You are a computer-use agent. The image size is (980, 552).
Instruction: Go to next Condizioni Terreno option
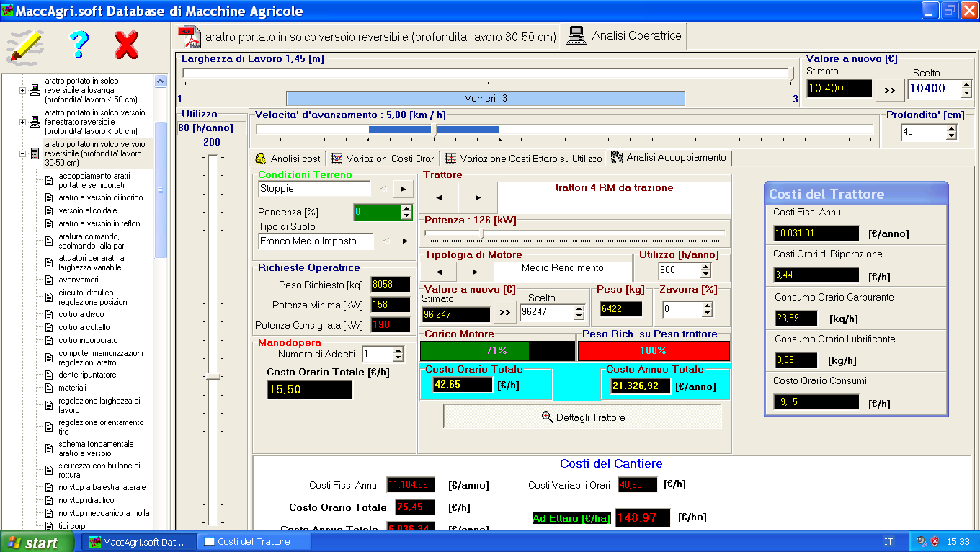pyautogui.click(x=403, y=189)
